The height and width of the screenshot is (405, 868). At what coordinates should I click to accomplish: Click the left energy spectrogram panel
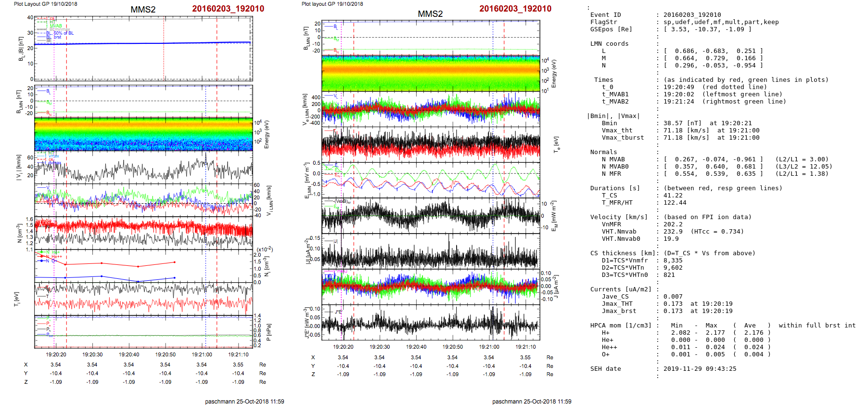click(x=143, y=134)
